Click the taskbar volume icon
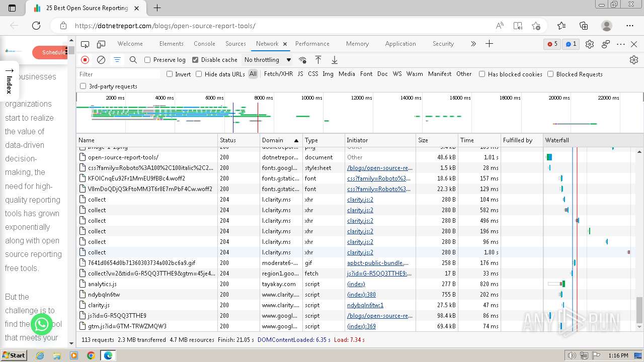 pyautogui.click(x=571, y=355)
